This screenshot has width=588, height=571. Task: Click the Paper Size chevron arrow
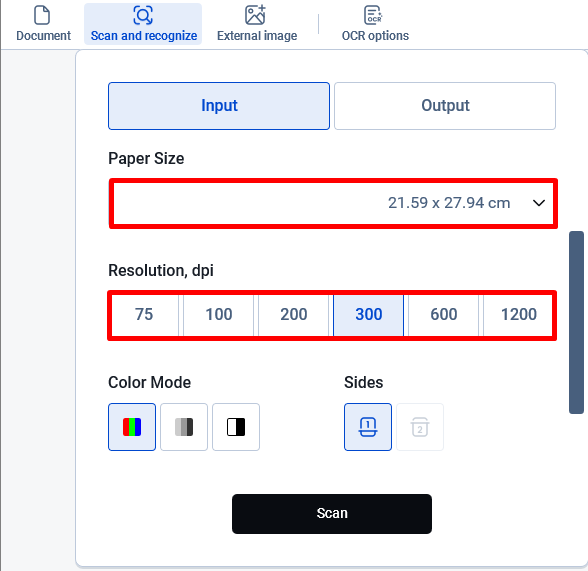coord(539,203)
